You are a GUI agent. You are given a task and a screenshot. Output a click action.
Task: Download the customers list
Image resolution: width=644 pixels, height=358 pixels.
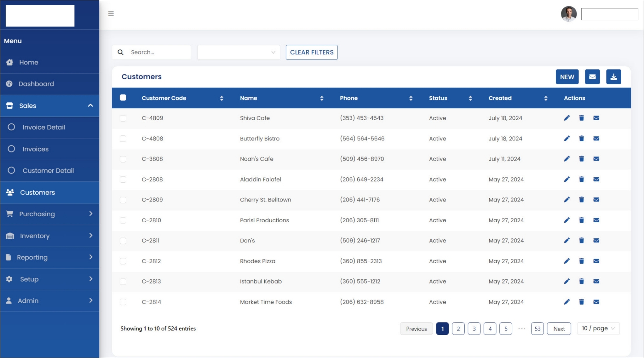614,77
